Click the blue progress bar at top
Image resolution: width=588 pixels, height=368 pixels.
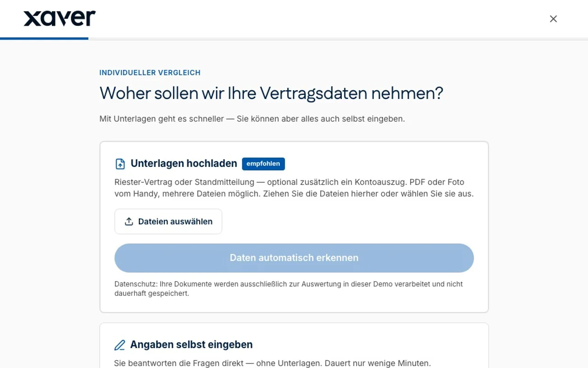tap(44, 39)
